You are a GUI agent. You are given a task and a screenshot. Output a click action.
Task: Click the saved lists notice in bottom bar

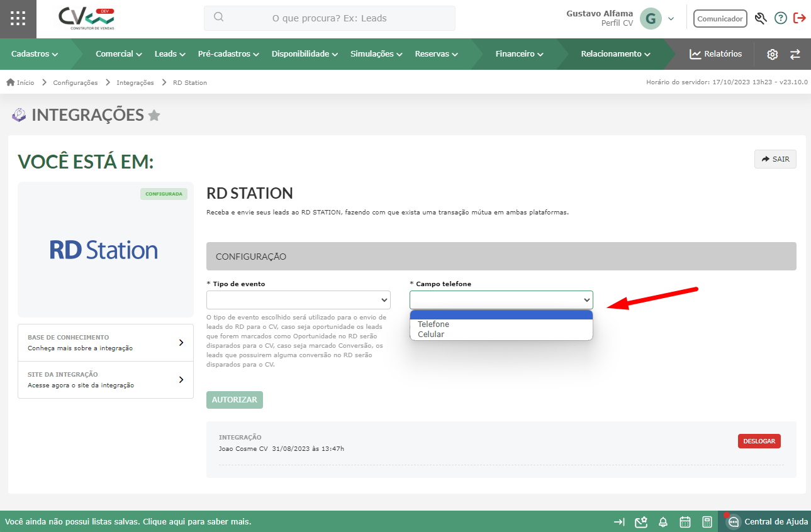(128, 522)
